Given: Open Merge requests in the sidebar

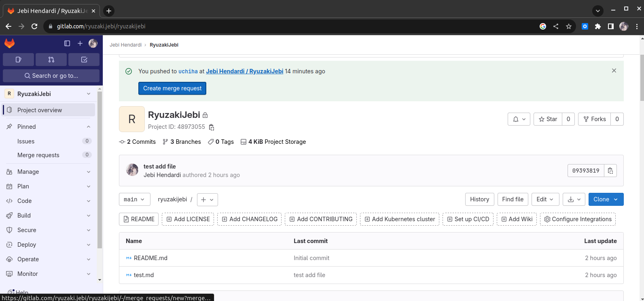Looking at the screenshot, I should point(49,155).
